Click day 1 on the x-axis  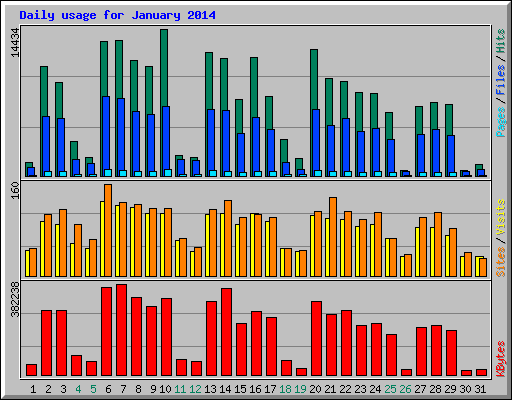tap(33, 389)
